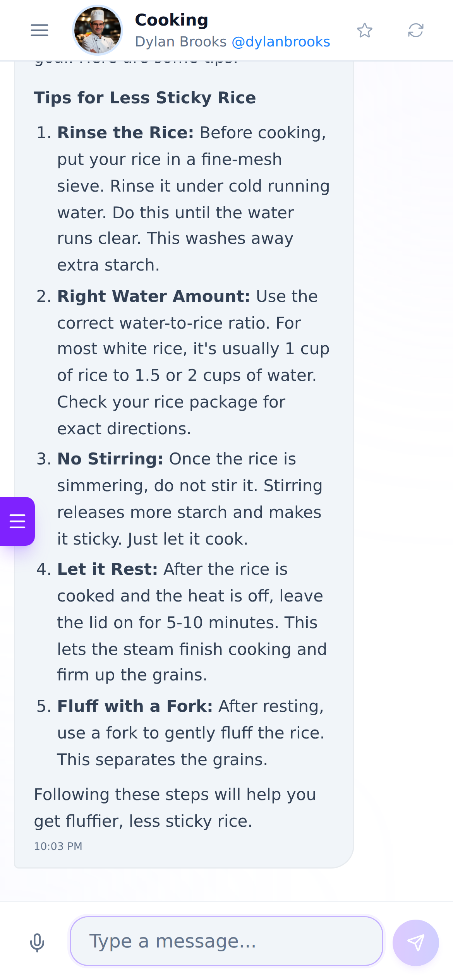Open Dylan Brooks chef avatar
Screen dimensions: 453x980
click(x=98, y=30)
